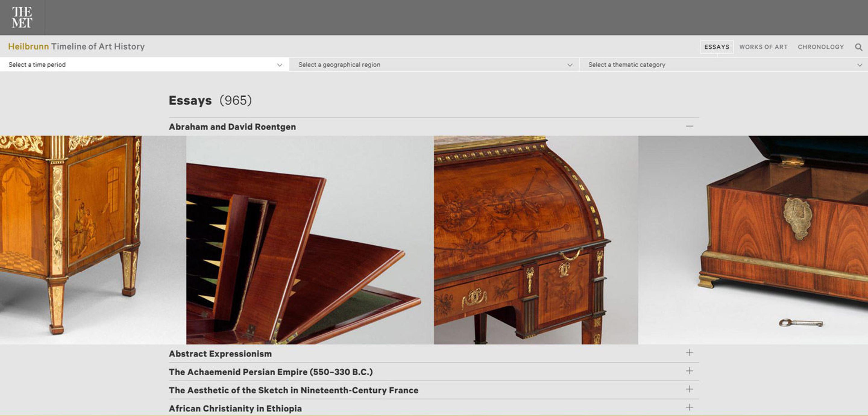Open the thematic category dropdown
The height and width of the screenshot is (416, 868).
pyautogui.click(x=723, y=65)
